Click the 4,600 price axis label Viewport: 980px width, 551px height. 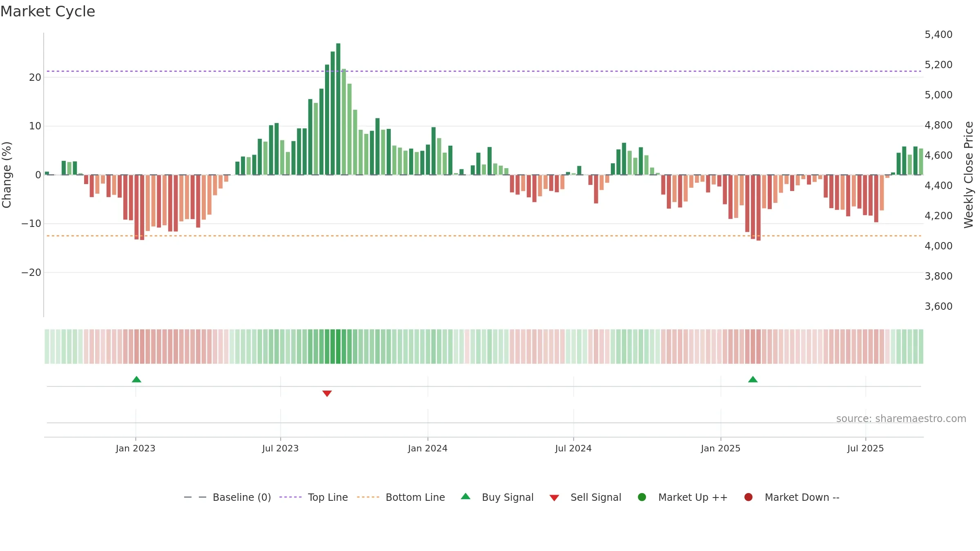(938, 156)
